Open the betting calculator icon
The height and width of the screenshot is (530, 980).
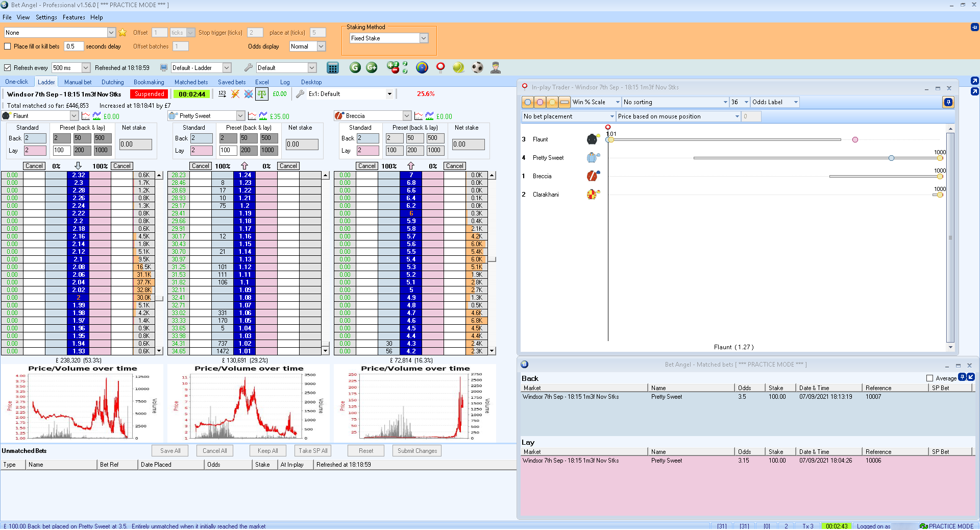pyautogui.click(x=333, y=67)
